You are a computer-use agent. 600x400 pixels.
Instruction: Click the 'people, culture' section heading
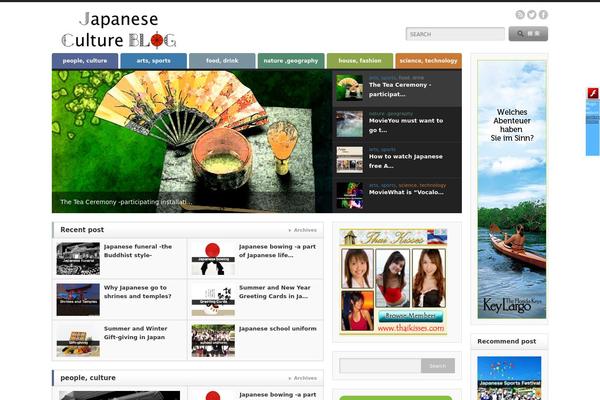coord(88,378)
